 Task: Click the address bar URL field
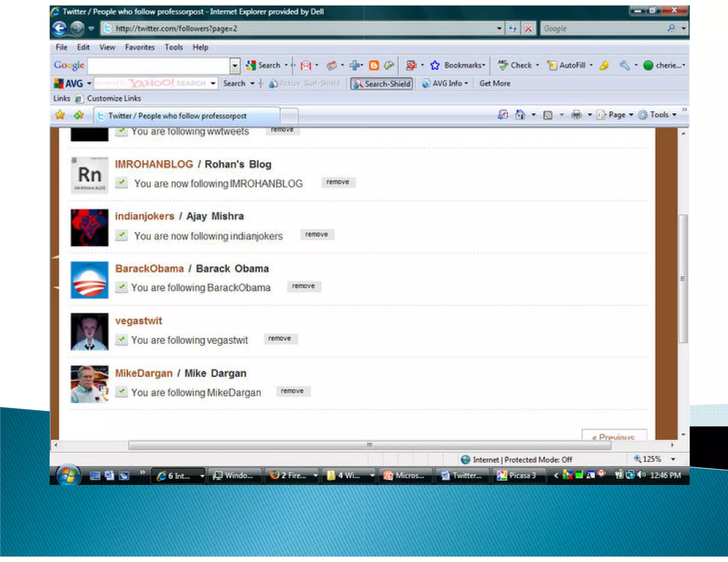point(299,28)
